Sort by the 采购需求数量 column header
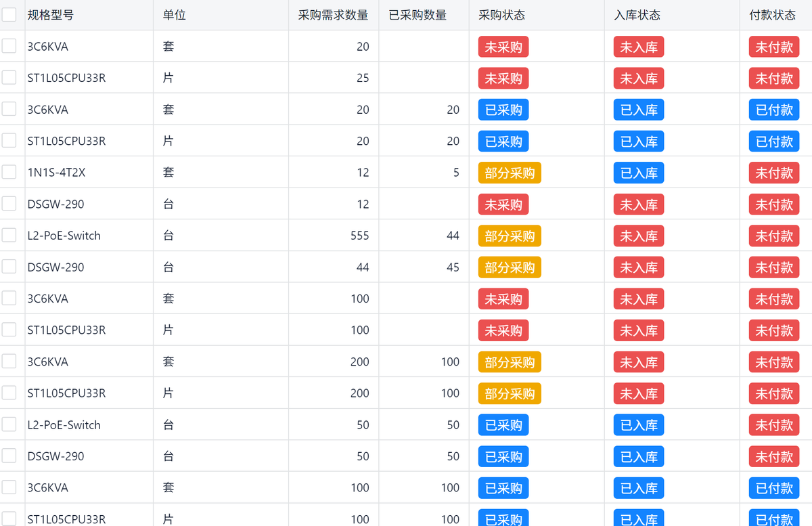The height and width of the screenshot is (526, 812). tap(333, 15)
